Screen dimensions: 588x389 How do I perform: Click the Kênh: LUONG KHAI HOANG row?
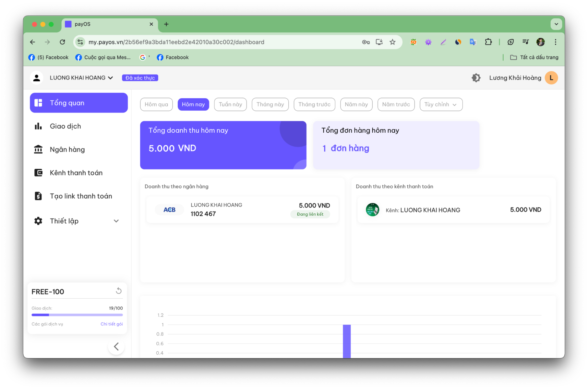(x=453, y=210)
